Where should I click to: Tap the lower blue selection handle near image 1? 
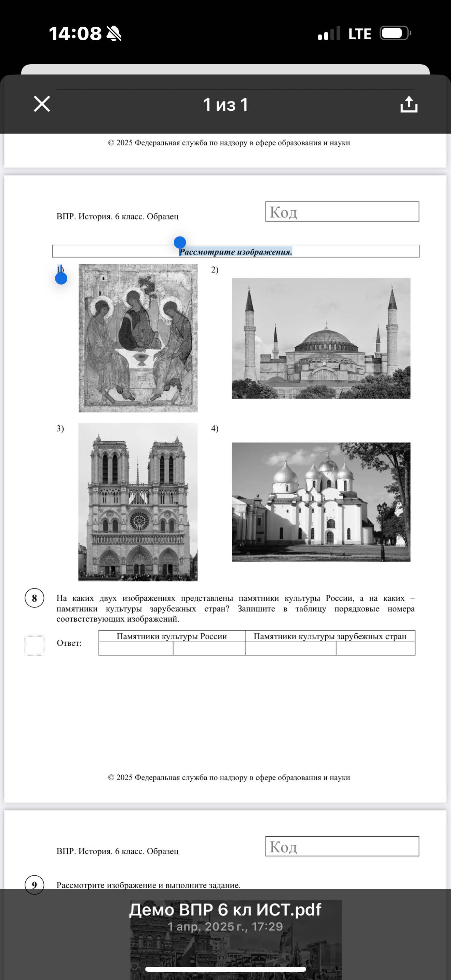61,278
